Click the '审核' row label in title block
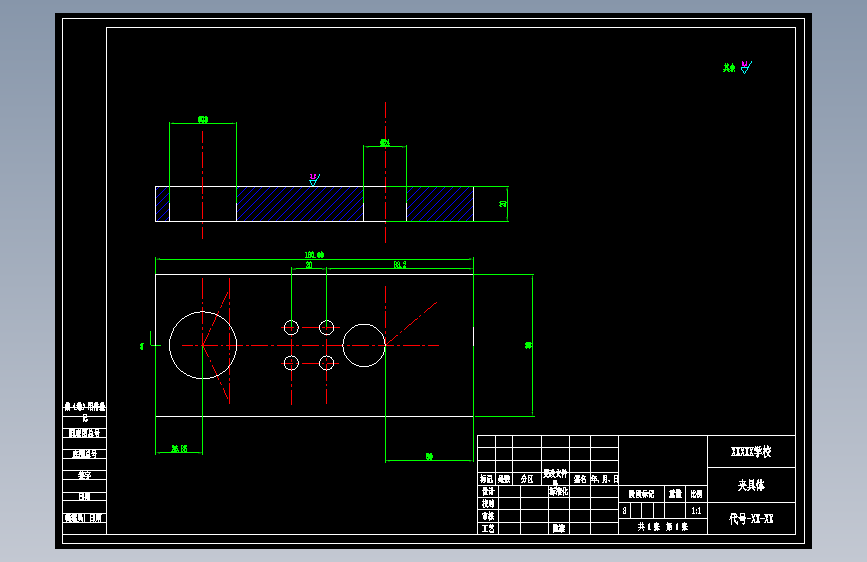This screenshot has width=867, height=562. point(488,516)
